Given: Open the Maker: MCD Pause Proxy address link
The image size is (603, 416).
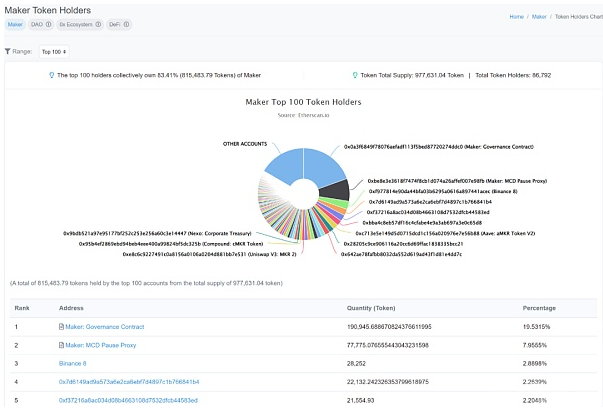Looking at the screenshot, I should coord(100,345).
